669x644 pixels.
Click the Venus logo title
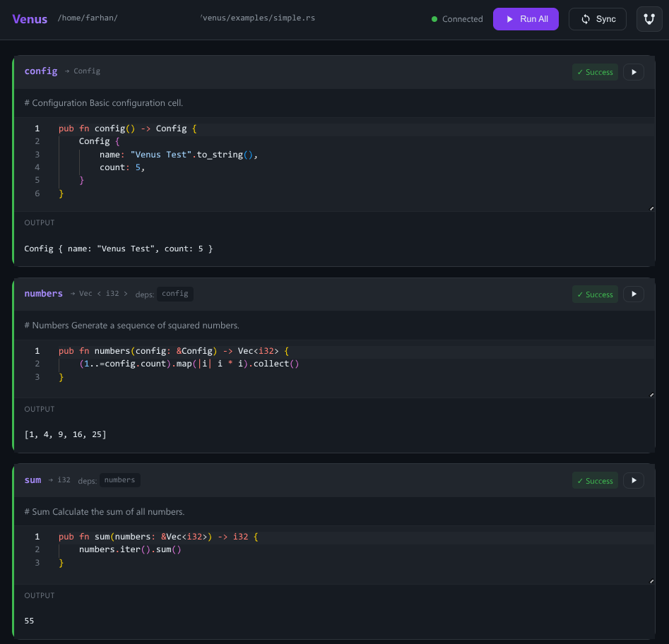pyautogui.click(x=30, y=19)
